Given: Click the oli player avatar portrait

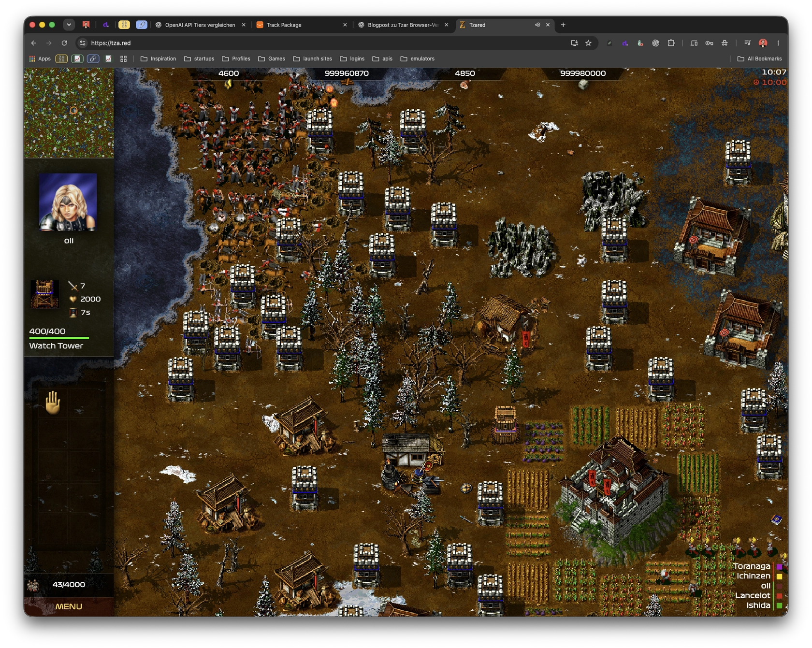Looking at the screenshot, I should click(68, 202).
